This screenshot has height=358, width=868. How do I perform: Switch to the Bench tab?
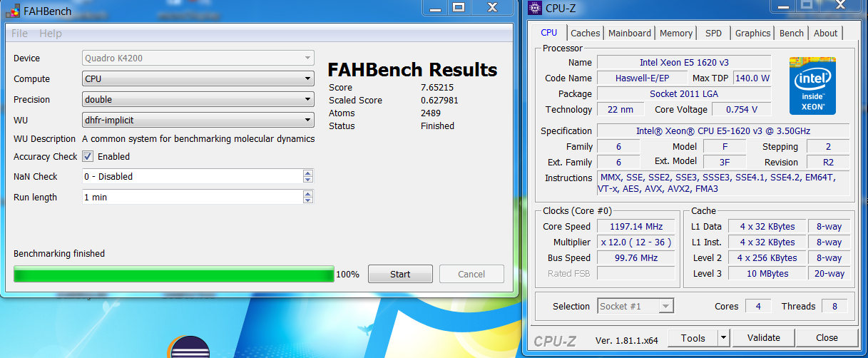(792, 33)
